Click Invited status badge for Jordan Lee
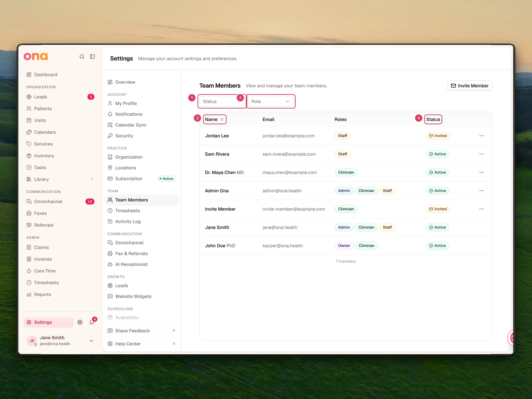This screenshot has height=399, width=532. point(438,136)
